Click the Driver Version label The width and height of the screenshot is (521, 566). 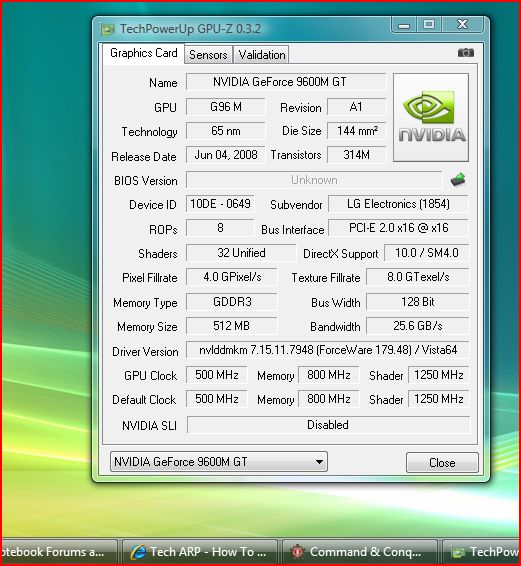pyautogui.click(x=145, y=352)
